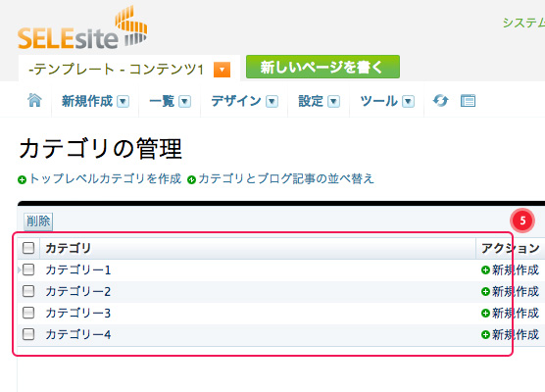
Task: Open the site view window icon
Action: (468, 101)
